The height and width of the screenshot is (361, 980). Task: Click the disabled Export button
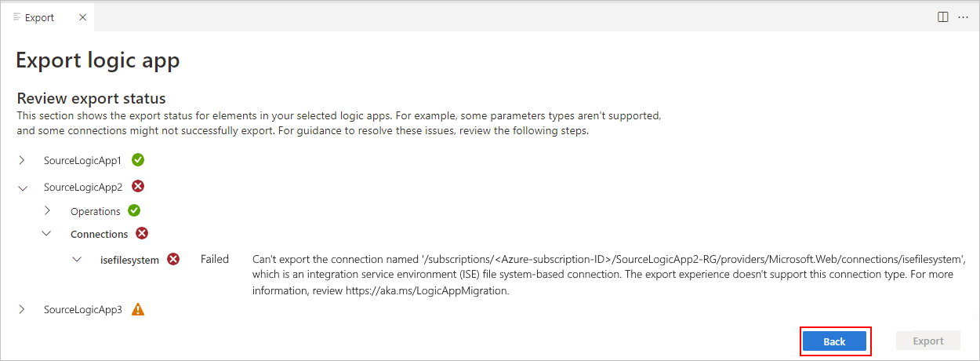point(928,341)
